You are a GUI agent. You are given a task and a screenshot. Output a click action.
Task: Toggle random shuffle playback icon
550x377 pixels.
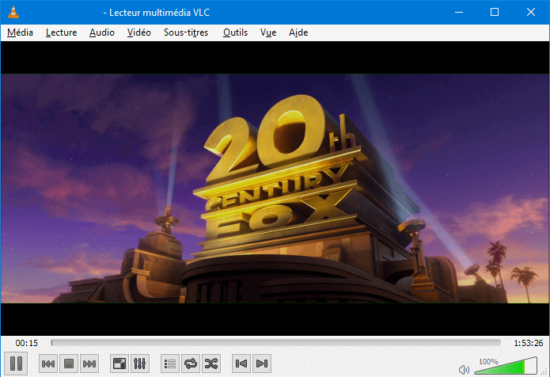pos(212,364)
